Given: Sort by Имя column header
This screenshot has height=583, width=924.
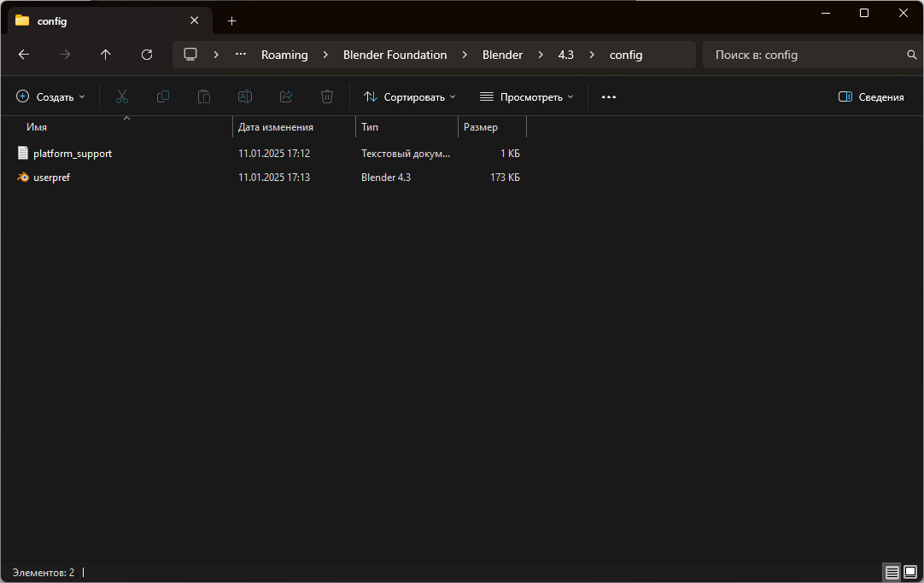Looking at the screenshot, I should [x=37, y=127].
